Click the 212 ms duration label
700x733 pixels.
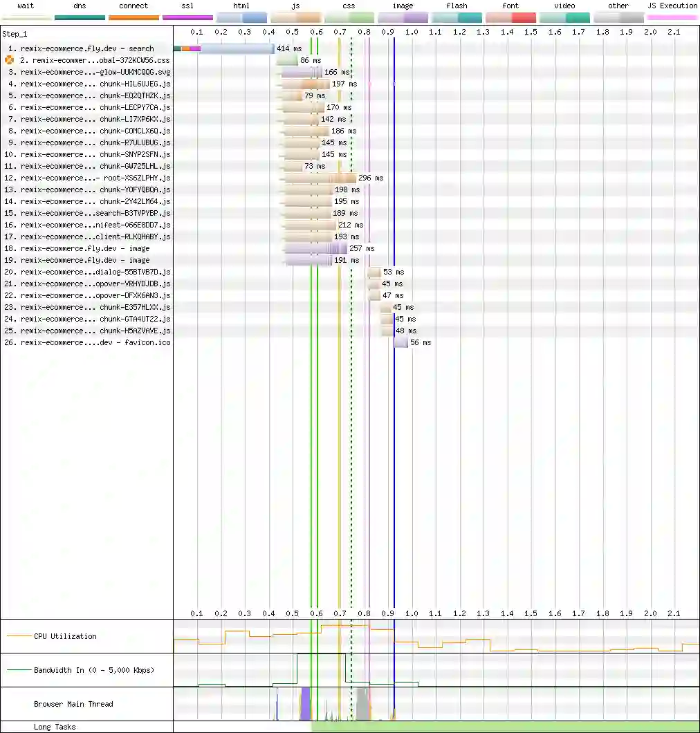(x=351, y=225)
